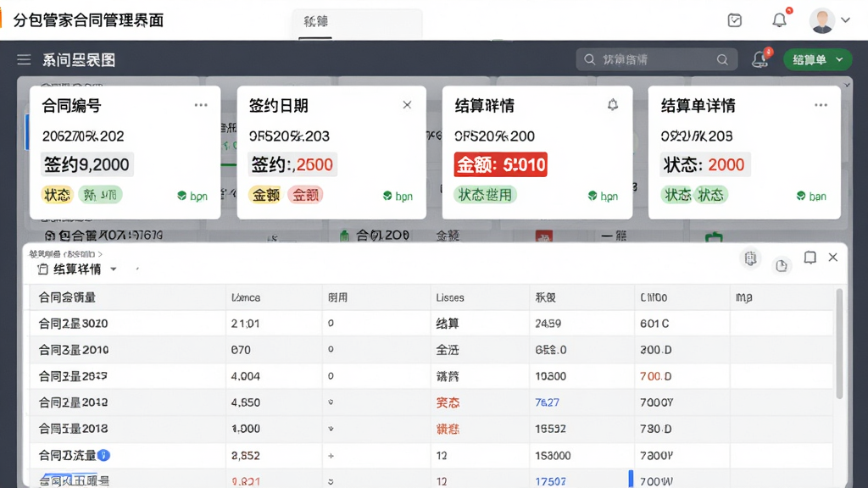This screenshot has height=488, width=868.
Task: Open the blue 17507 link in the table
Action: pyautogui.click(x=550, y=481)
